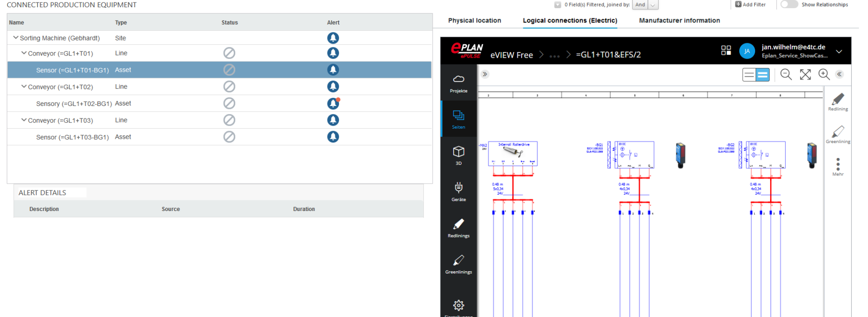The height and width of the screenshot is (317, 868).
Task: Click Inerroll Rollerdrive component in schematic
Action: coord(513,154)
